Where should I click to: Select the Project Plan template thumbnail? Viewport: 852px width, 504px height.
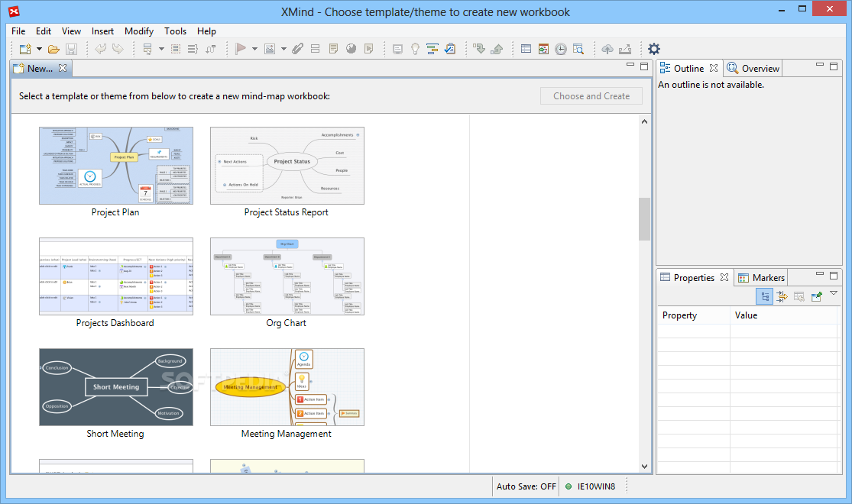coord(115,166)
